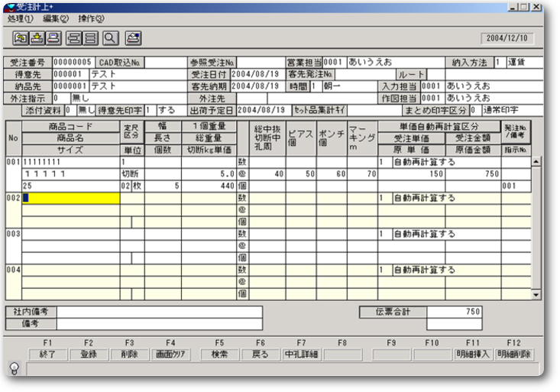Screen dimensions: 560x392
Task: Click the insert detail row toolbar icon
Action: (74, 38)
